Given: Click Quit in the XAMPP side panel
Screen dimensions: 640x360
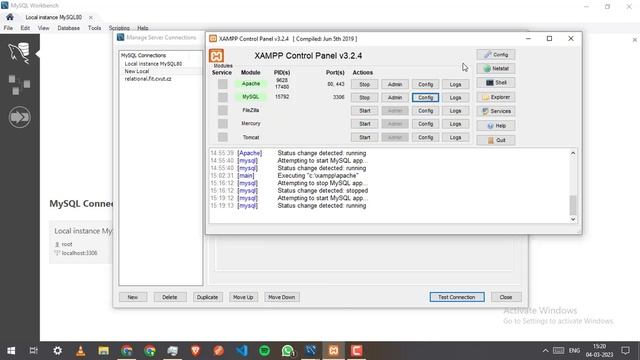Looking at the screenshot, I should pos(496,140).
